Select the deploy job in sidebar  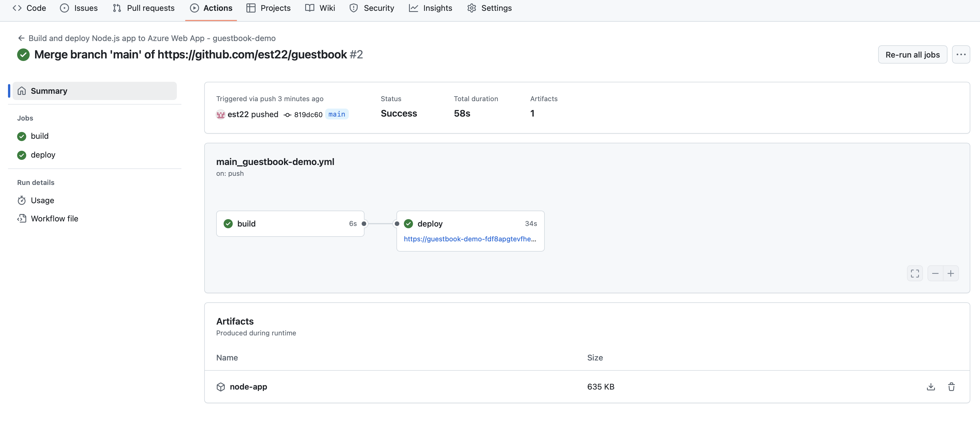(x=43, y=155)
